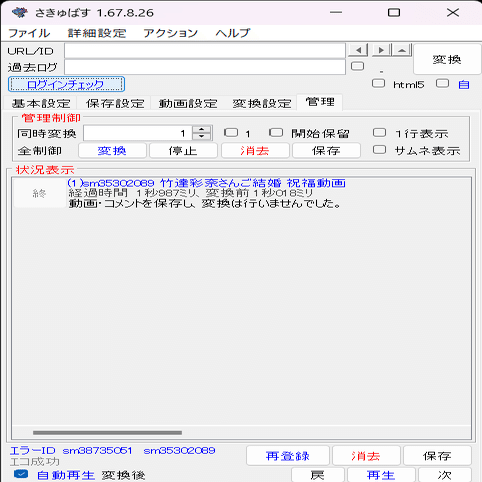This screenshot has height=482, width=482.
Task: Toggle the 自 checkbox
Action: point(442,83)
